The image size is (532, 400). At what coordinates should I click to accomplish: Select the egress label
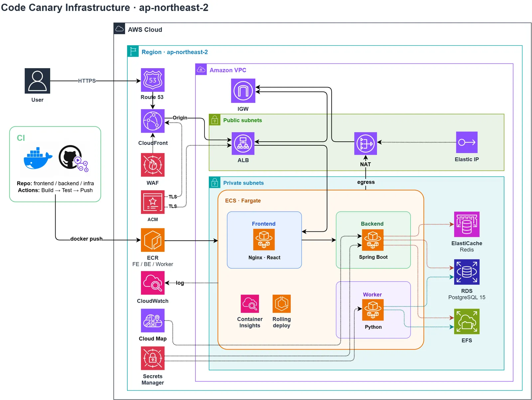[366, 182]
